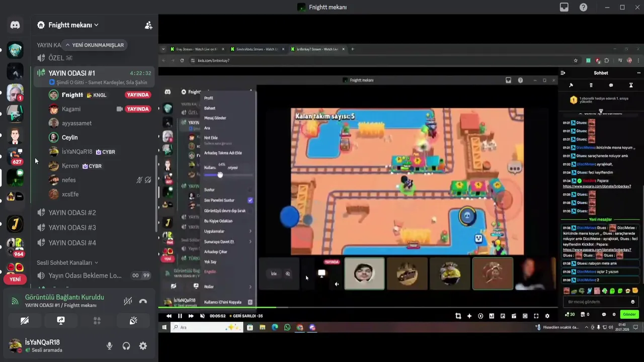Select the face avatar participant thumbnail
The height and width of the screenshot is (362, 644).
pos(364,274)
